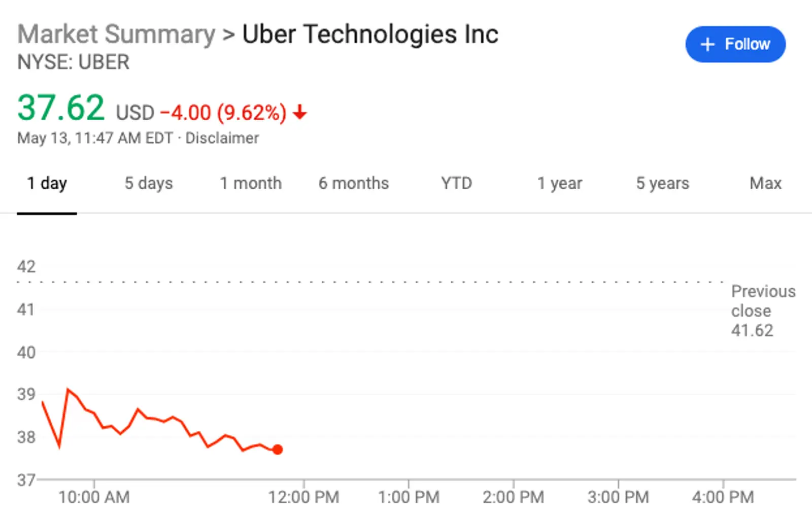
Task: Switch to the 5 days tab
Action: point(149,183)
